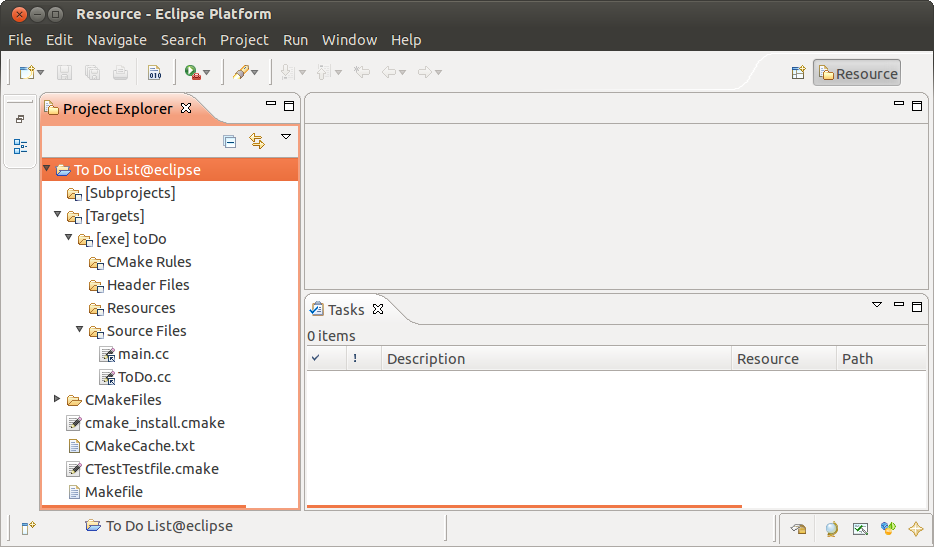Image resolution: width=934 pixels, height=547 pixels.
Task: Click the Save All toolbar icon
Action: pyautogui.click(x=92, y=73)
